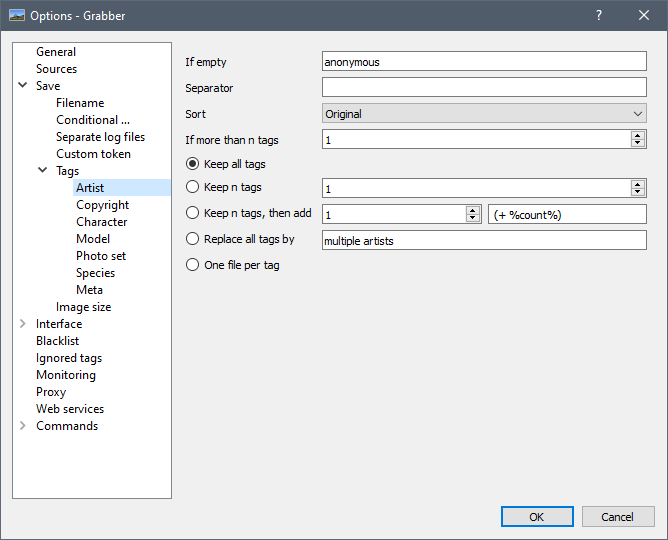Click the OK button
The height and width of the screenshot is (540, 668).
click(x=537, y=517)
